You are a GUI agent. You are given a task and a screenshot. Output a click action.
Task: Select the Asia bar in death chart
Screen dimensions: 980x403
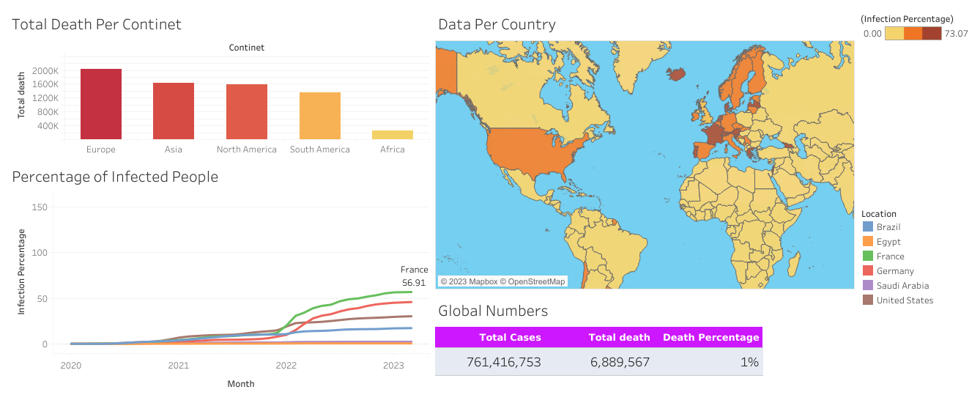pos(174,111)
